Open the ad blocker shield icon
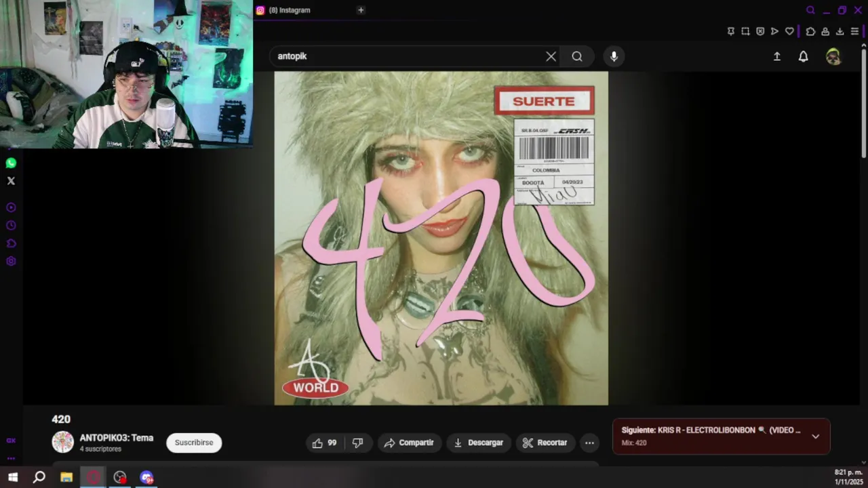 pos(760,31)
